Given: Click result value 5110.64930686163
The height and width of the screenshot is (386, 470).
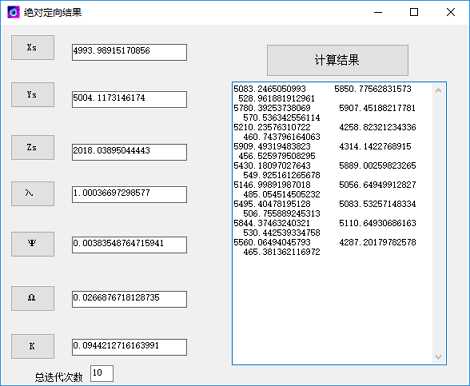Looking at the screenshot, I should [378, 223].
